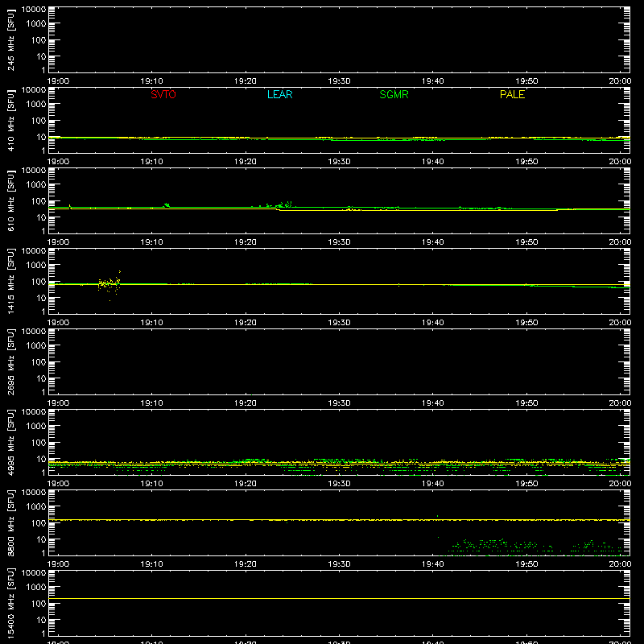Click the yellow burst scatter in the 1415 MHz panel

(109, 284)
